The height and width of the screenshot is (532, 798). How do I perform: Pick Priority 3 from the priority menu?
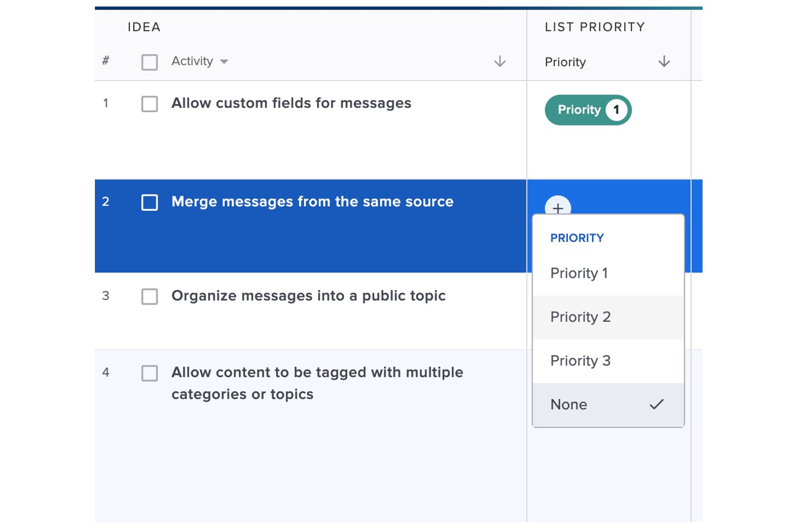tap(608, 361)
